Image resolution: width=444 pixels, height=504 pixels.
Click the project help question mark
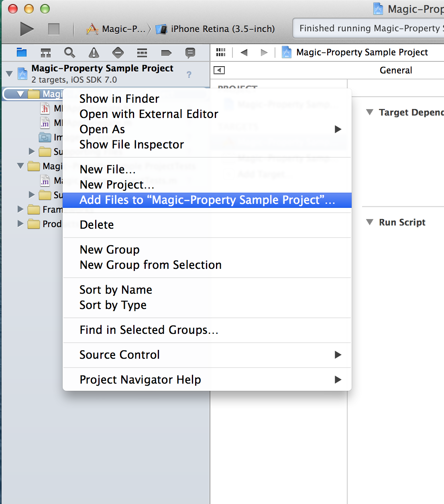[x=189, y=75]
